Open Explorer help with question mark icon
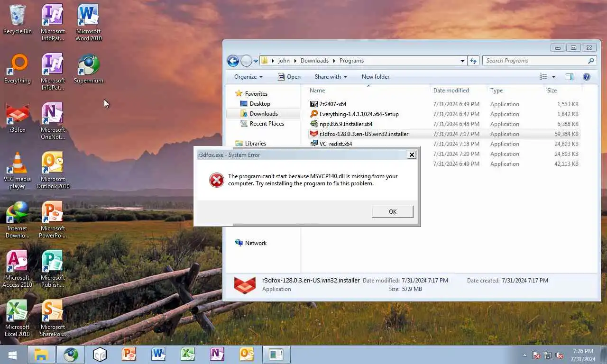 [x=586, y=77]
